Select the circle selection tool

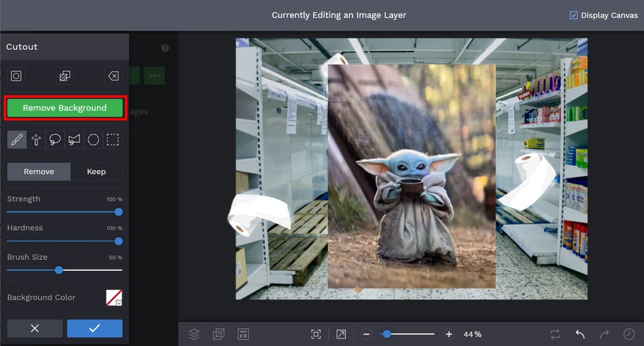click(x=93, y=140)
